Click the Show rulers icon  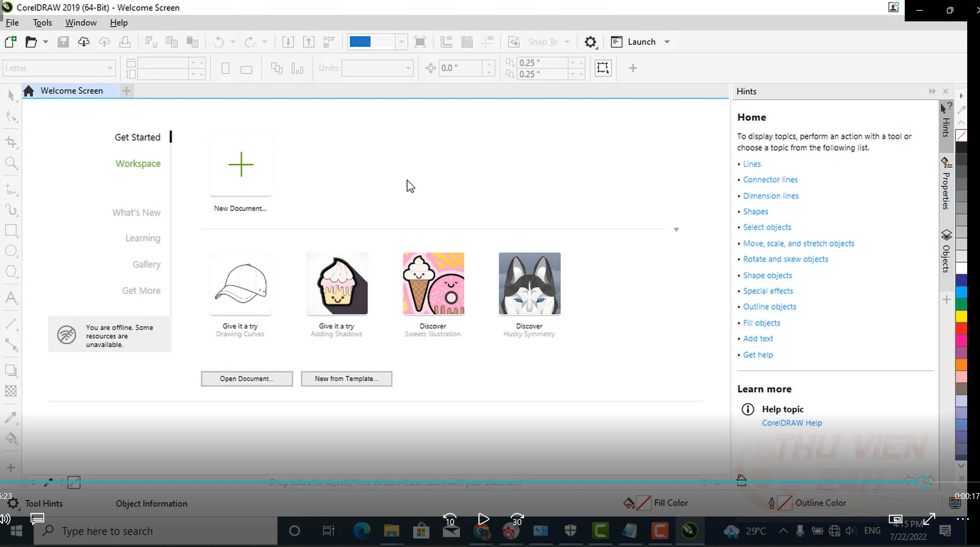(446, 42)
